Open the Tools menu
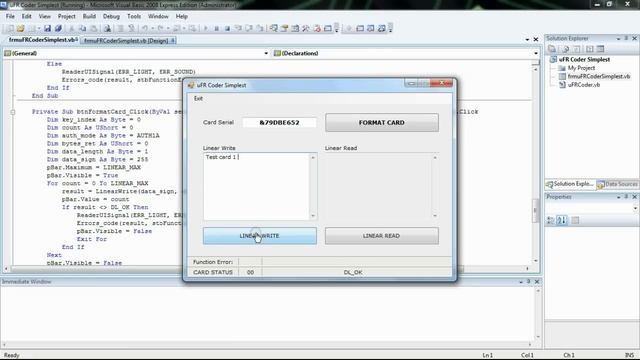The image size is (640, 360). (134, 16)
